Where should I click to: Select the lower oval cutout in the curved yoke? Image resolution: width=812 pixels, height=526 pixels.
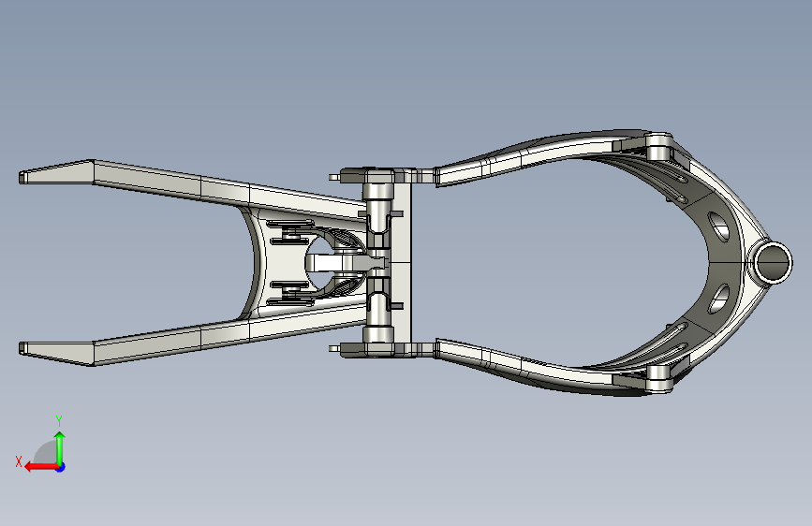coord(717,299)
